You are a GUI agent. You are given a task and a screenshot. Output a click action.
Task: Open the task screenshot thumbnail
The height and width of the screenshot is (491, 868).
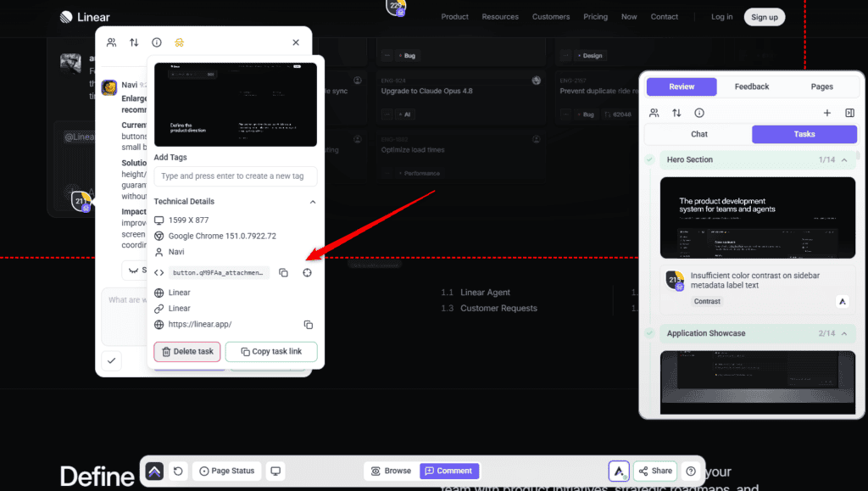coord(236,104)
